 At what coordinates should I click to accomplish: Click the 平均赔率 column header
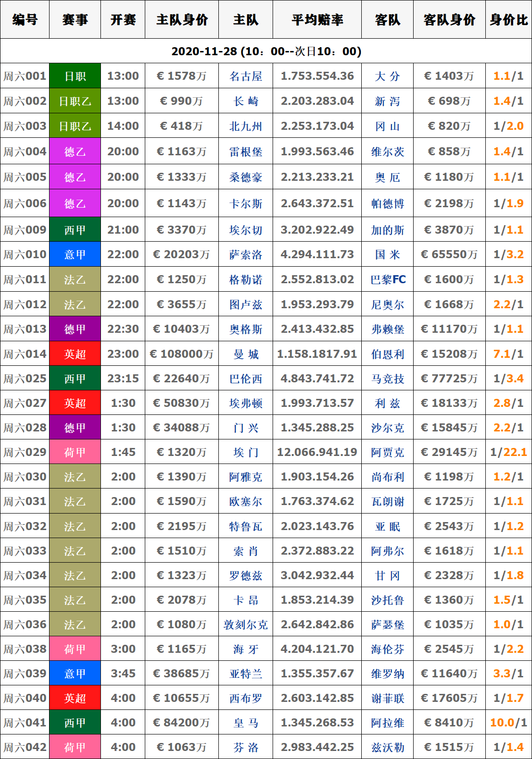[317, 20]
